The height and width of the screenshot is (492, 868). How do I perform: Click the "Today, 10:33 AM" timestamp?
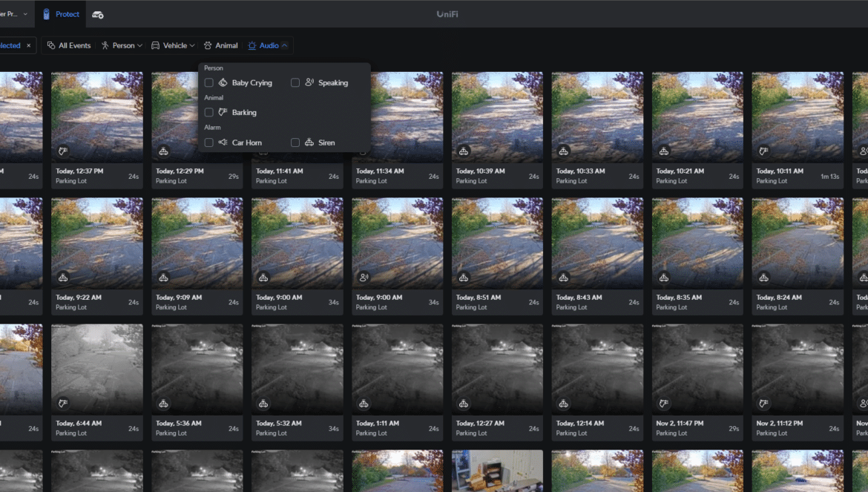[580, 171]
